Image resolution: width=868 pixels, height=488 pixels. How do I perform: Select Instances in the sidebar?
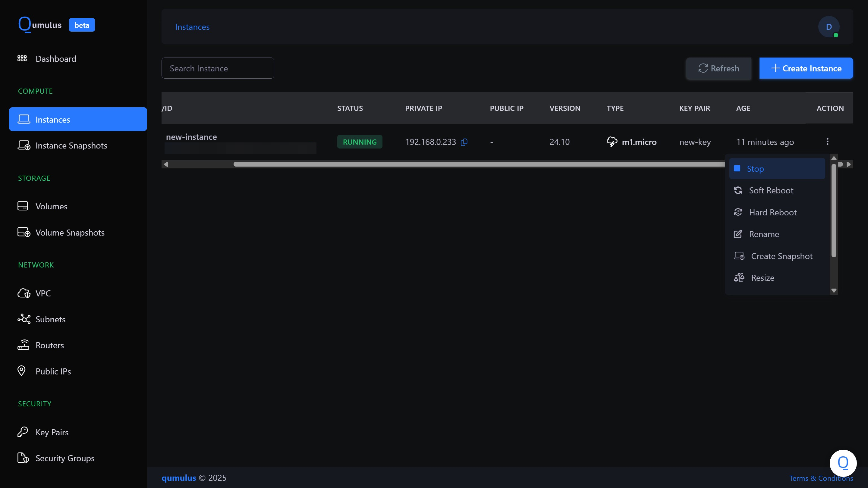coord(78,119)
